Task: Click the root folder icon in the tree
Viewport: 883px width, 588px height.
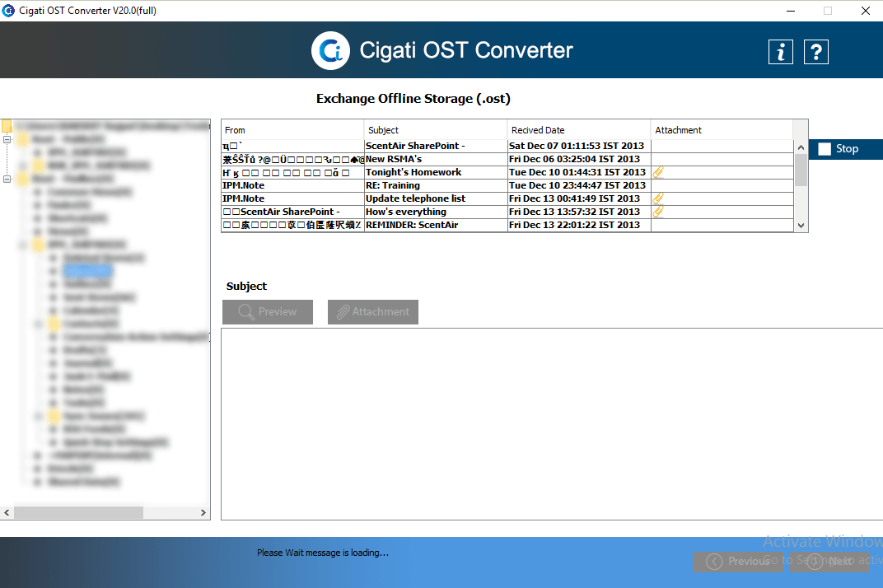Action: pyautogui.click(x=7, y=126)
